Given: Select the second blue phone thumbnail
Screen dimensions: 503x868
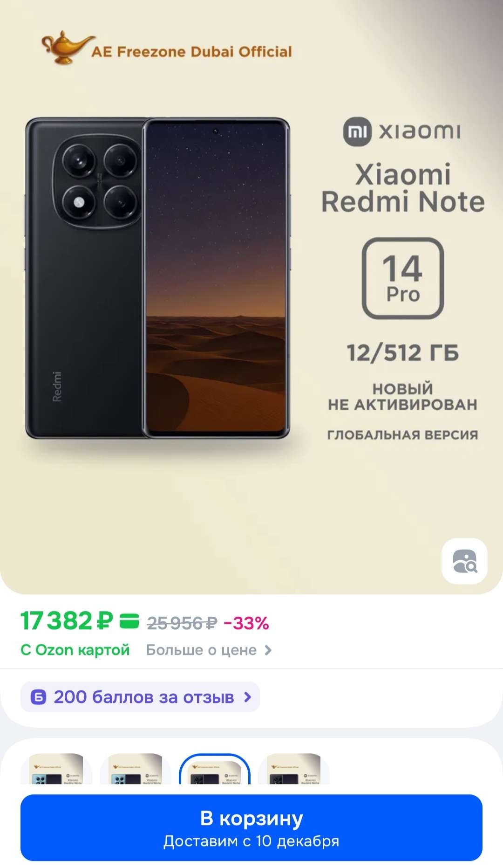Looking at the screenshot, I should (x=136, y=769).
